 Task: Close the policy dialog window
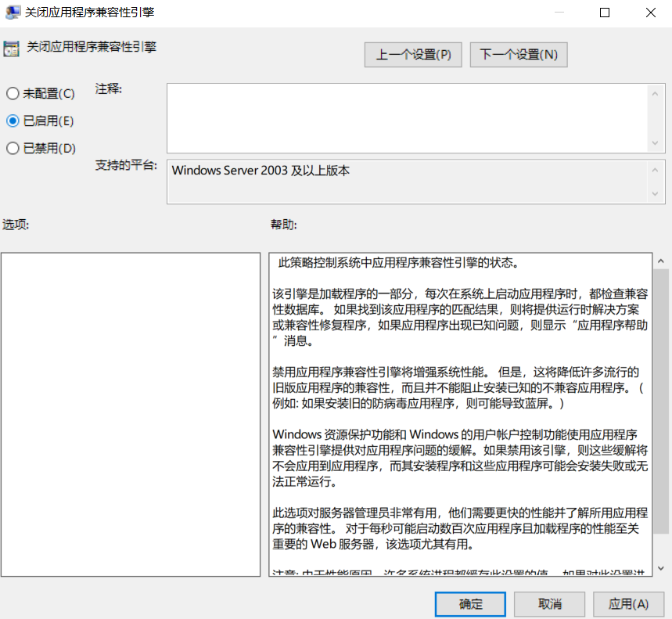coord(651,13)
